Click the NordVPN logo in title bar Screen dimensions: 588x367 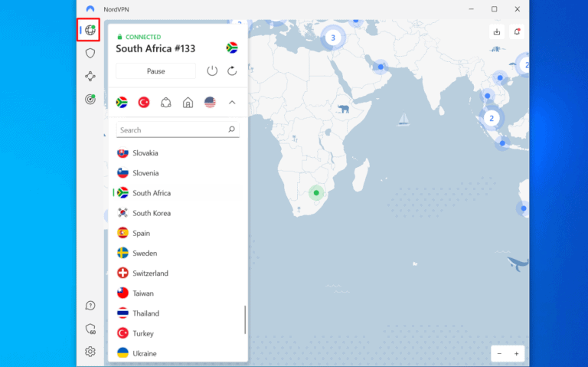coord(90,9)
